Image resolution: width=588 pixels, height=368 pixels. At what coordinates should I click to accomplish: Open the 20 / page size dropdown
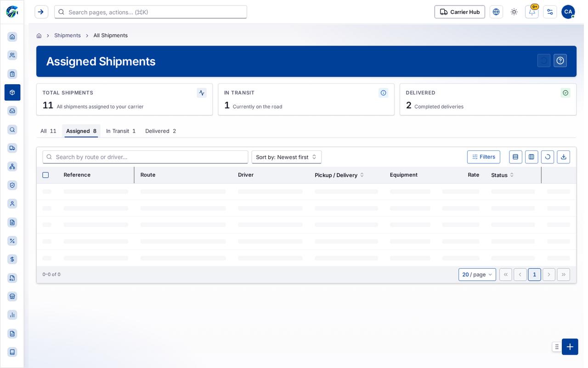(477, 275)
